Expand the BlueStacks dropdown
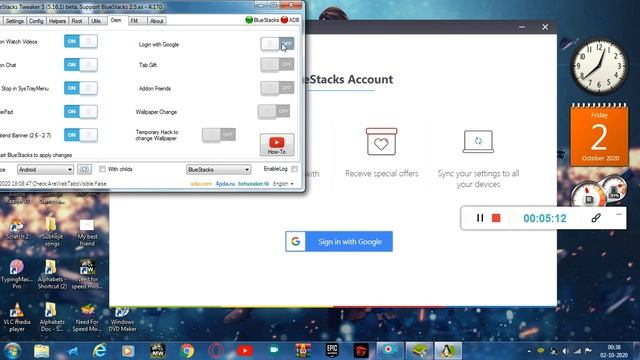Viewport: 640px width, 360px height. (x=218, y=169)
